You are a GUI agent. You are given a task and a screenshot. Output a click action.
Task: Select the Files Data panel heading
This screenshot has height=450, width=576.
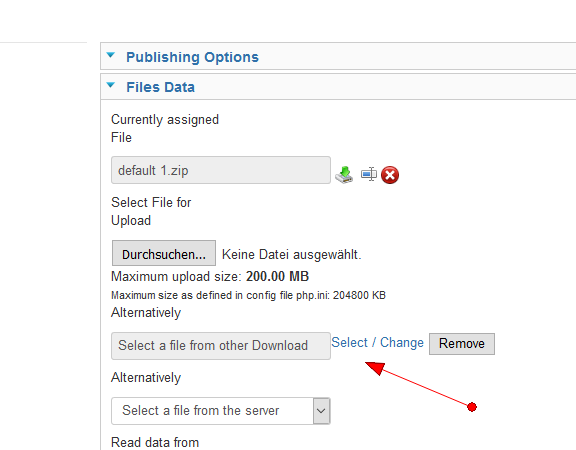[161, 87]
